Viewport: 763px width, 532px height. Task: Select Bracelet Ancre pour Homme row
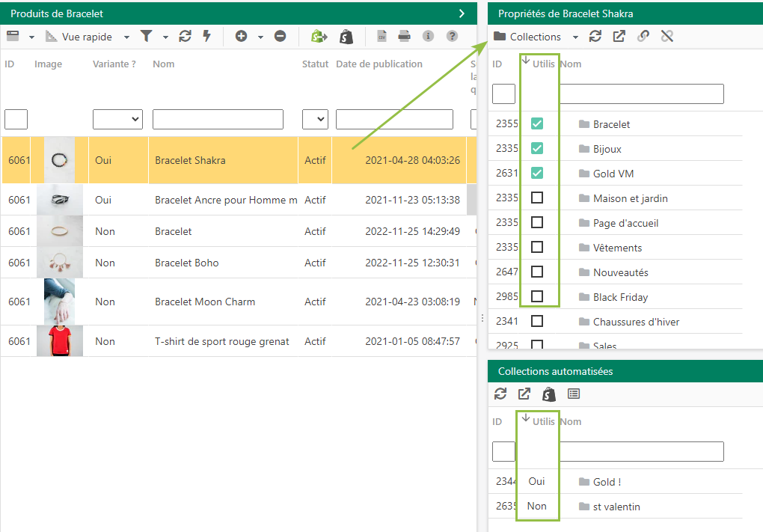[239, 200]
